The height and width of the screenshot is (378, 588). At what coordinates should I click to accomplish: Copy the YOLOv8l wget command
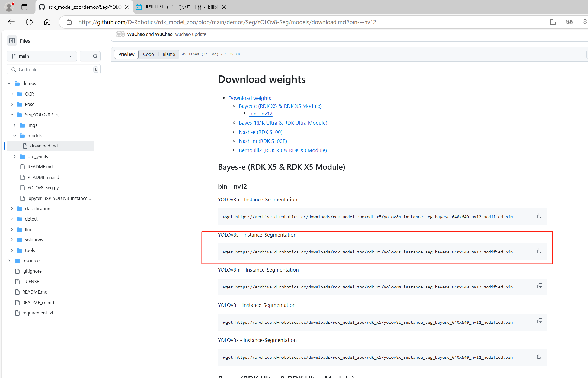[539, 321]
